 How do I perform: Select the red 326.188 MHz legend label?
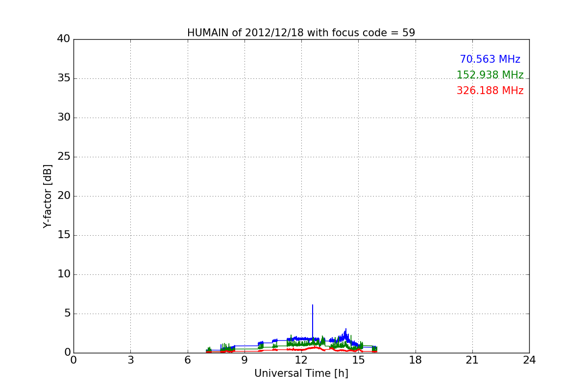[490, 91]
